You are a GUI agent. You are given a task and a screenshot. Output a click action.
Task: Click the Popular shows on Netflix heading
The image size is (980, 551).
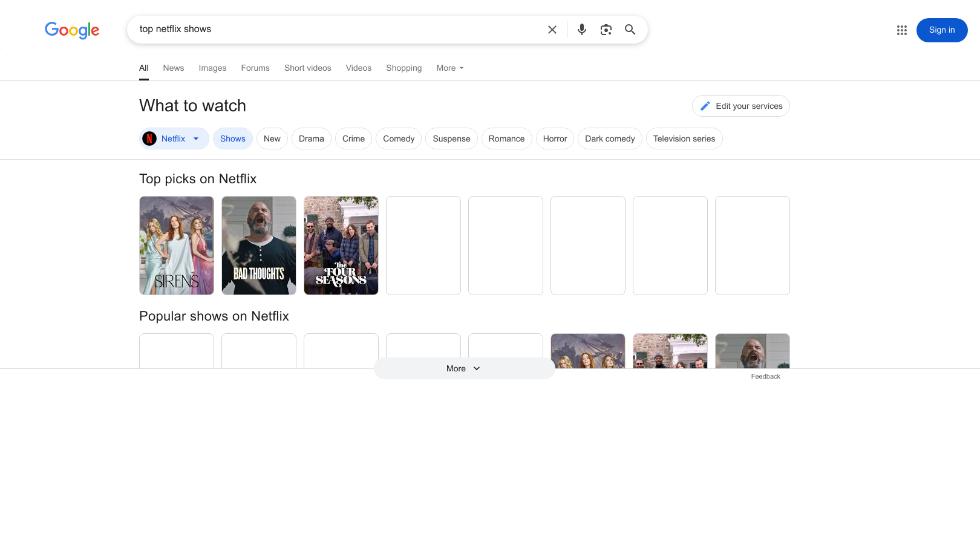click(214, 316)
